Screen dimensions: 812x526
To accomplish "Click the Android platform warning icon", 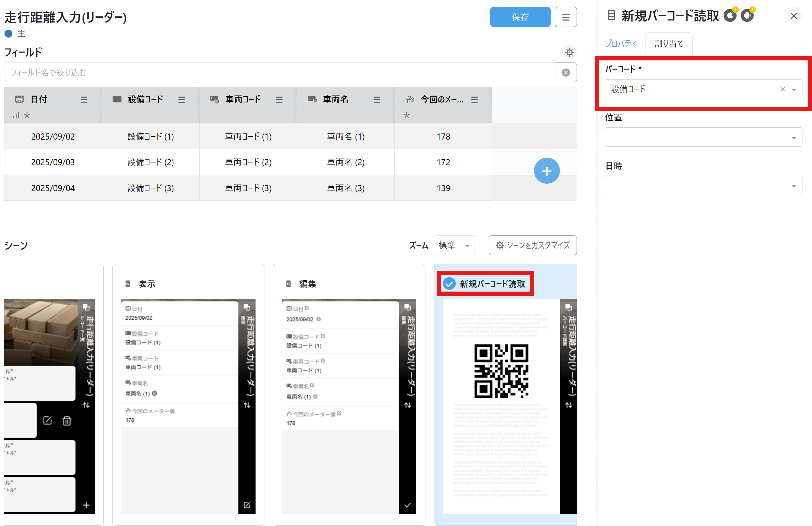I will pyautogui.click(x=747, y=15).
